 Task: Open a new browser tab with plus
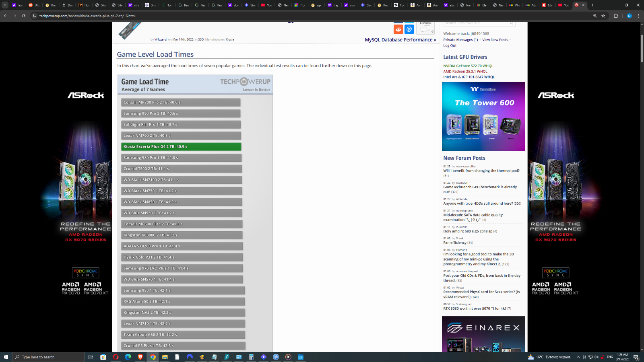pyautogui.click(x=592, y=5)
